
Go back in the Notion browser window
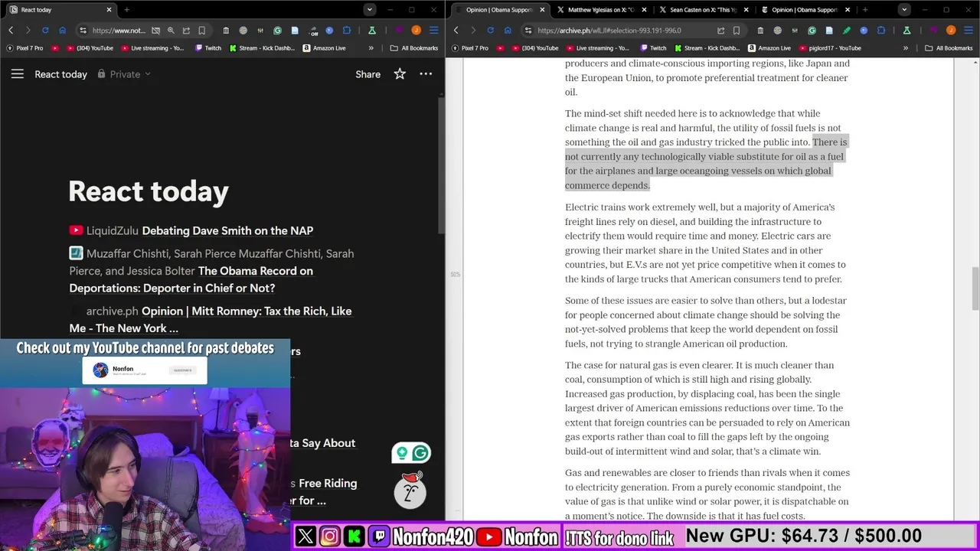(11, 31)
